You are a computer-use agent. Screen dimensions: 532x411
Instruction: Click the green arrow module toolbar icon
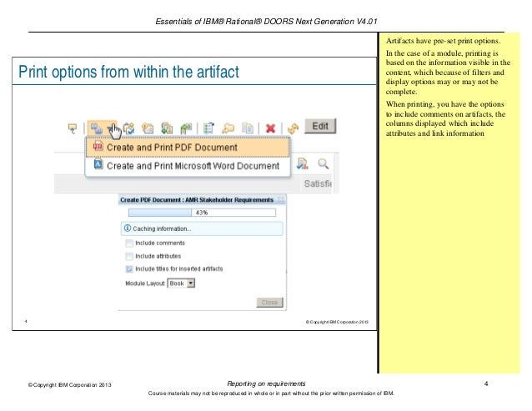point(186,128)
